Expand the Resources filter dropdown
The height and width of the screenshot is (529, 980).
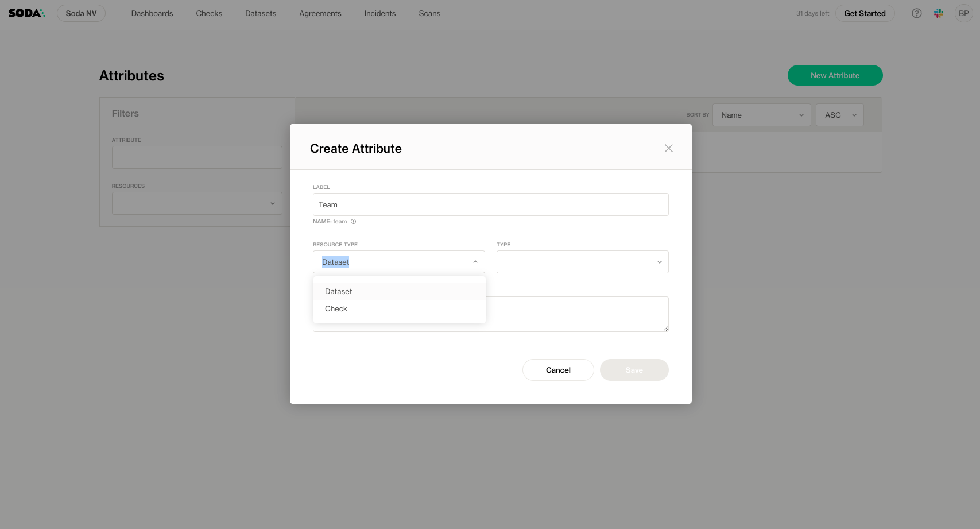pos(197,203)
